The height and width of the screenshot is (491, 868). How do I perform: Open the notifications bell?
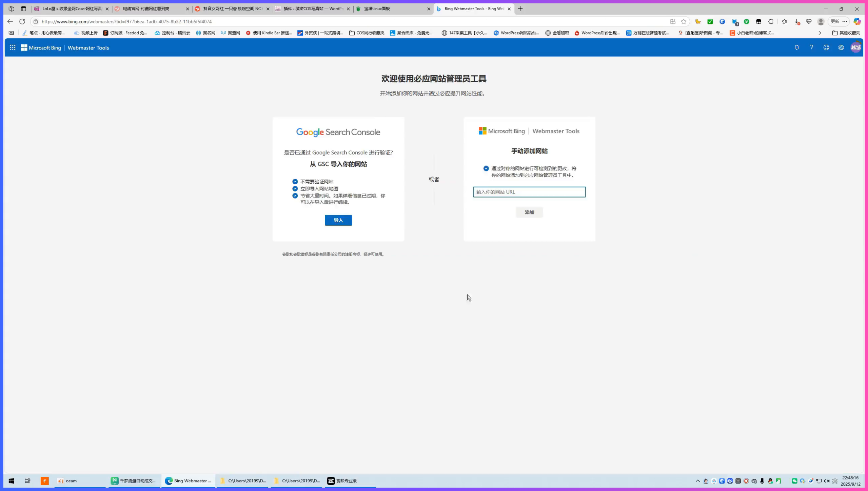click(796, 47)
